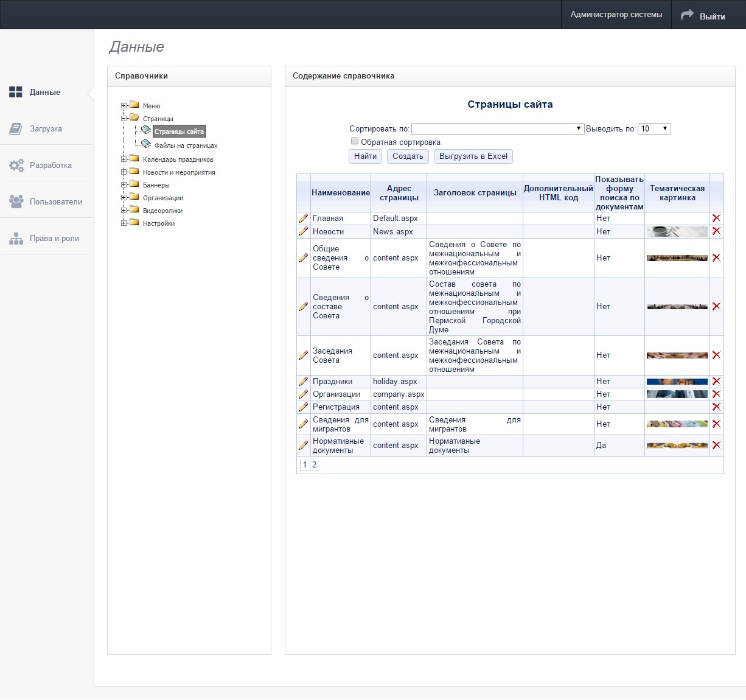Screen dimensions: 746x700
Task: Enable the Обратная сортировка checkbox
Action: tap(355, 141)
